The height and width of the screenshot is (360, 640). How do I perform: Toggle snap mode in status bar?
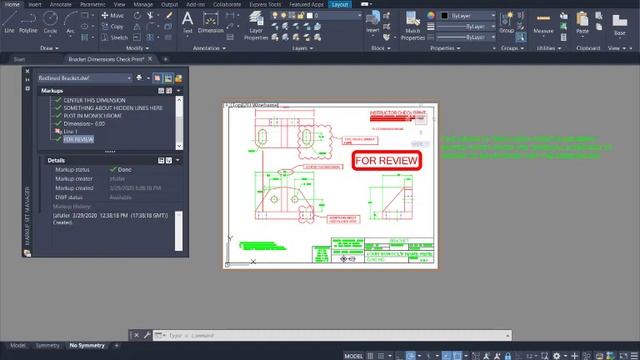tap(381, 356)
